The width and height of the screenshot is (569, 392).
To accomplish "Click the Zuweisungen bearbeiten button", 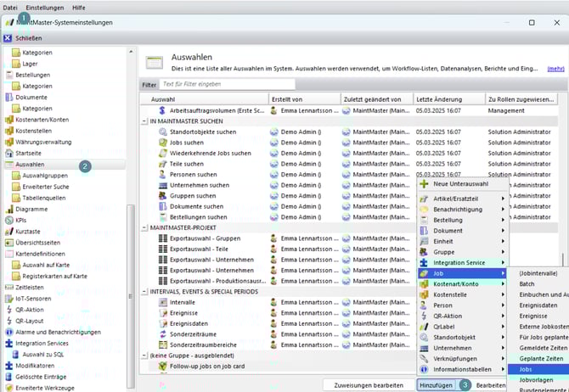I will (369, 384).
